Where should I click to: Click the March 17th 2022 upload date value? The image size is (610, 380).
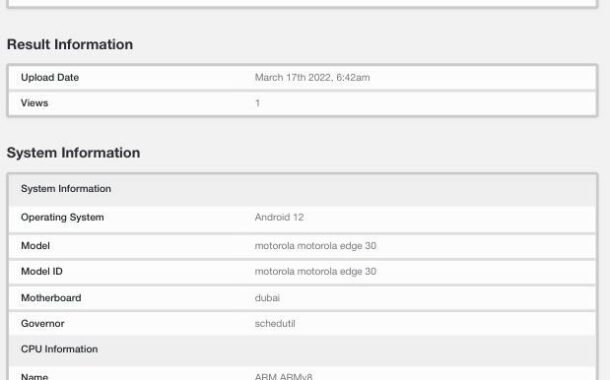pos(312,77)
